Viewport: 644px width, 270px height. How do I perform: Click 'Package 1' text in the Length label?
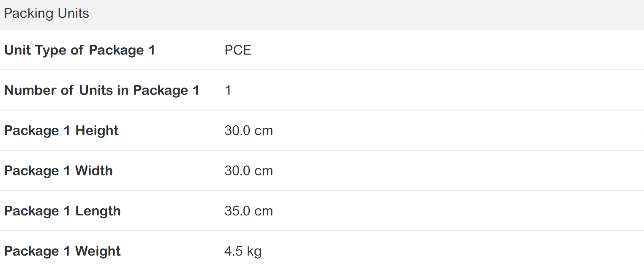[x=37, y=211]
